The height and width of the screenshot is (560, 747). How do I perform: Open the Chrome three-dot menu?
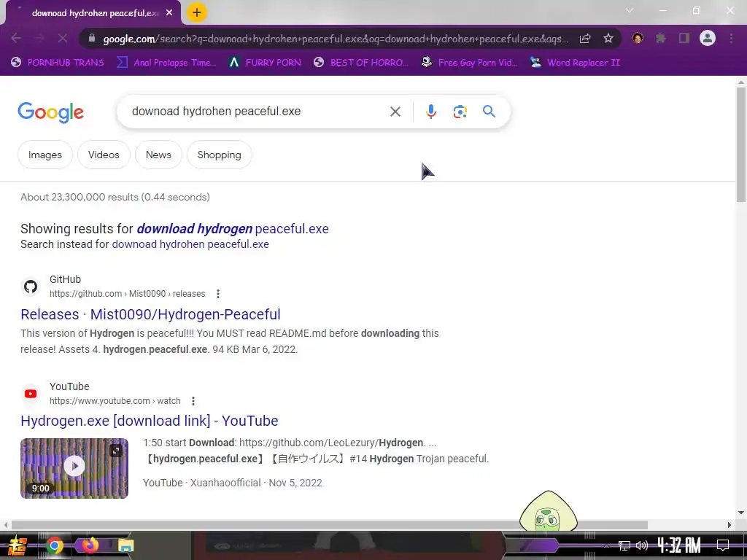tap(731, 38)
